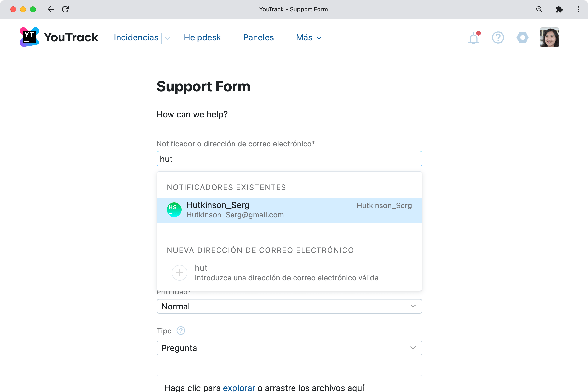Go to the Helpdesk menu item
Viewport: 588px width, 392px height.
[202, 37]
